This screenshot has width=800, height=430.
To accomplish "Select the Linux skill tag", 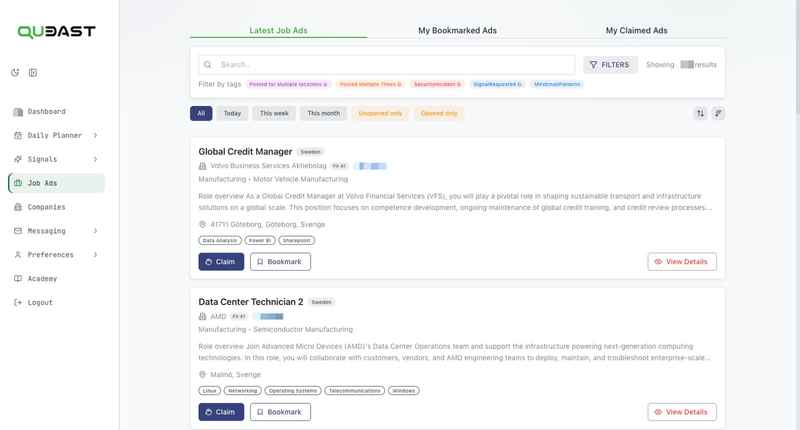I will tap(210, 391).
